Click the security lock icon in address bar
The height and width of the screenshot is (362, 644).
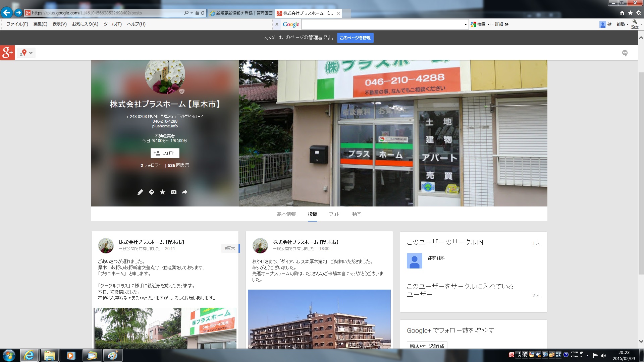point(197,13)
